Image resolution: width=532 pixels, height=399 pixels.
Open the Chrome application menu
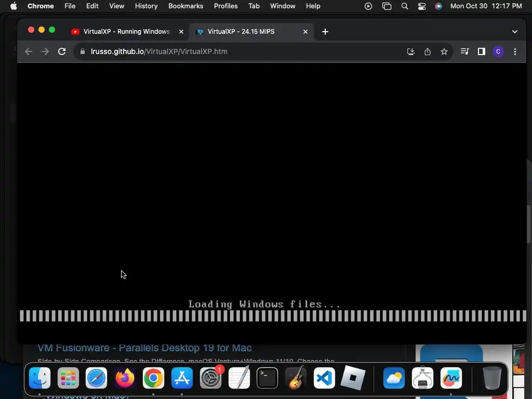[x=41, y=6]
